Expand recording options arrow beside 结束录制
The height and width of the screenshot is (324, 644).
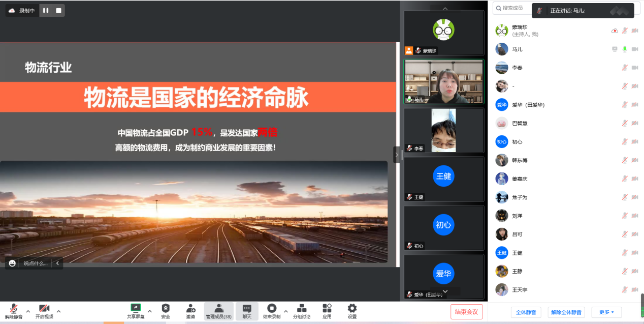[x=285, y=311]
